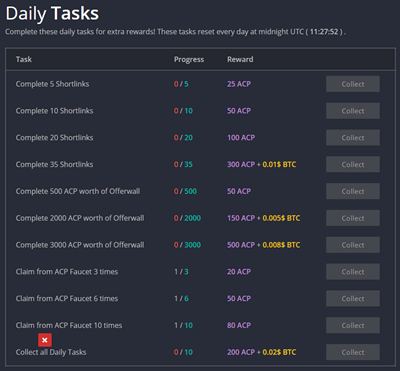Click the 1 / 10 progress value
This screenshot has width=400, height=371.
click(x=183, y=325)
